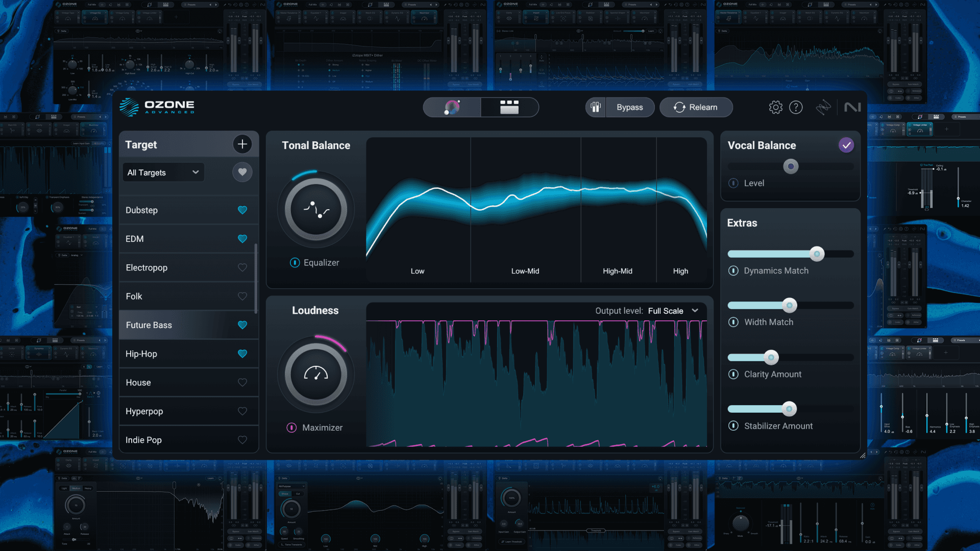Image resolution: width=980 pixels, height=551 pixels.
Task: Click the loudness waveform display
Action: click(536, 383)
